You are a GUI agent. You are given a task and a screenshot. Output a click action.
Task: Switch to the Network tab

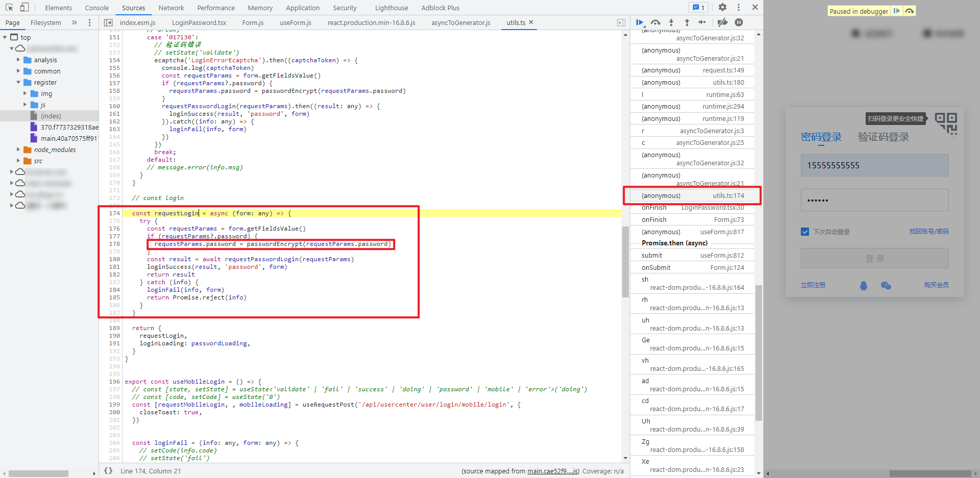pos(171,8)
